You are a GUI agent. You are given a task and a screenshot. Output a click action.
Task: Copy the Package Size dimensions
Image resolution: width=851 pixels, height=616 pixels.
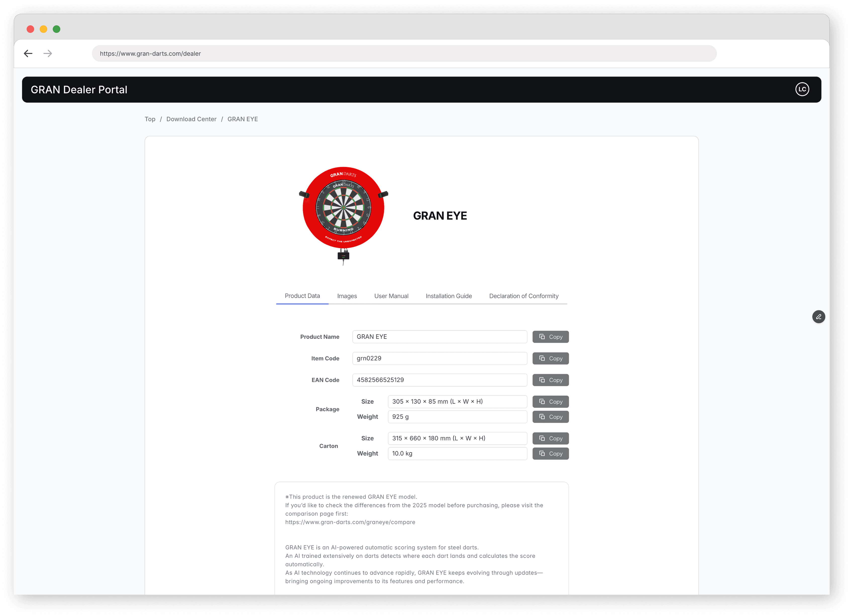550,401
